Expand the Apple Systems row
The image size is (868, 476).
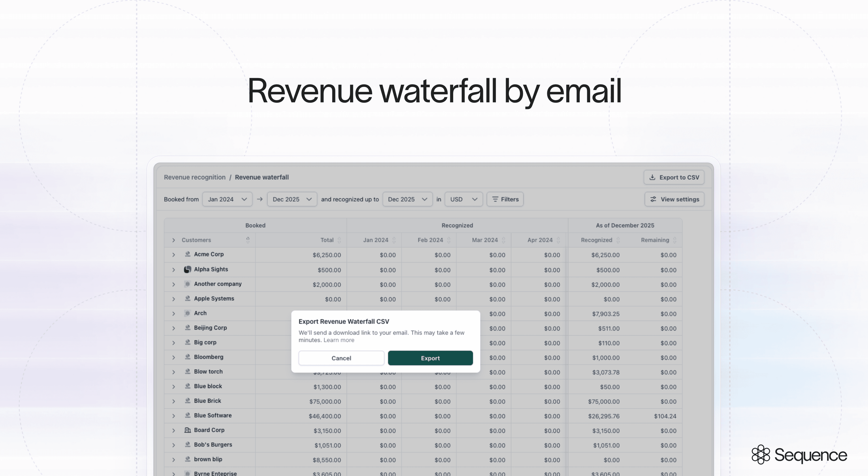tap(173, 299)
